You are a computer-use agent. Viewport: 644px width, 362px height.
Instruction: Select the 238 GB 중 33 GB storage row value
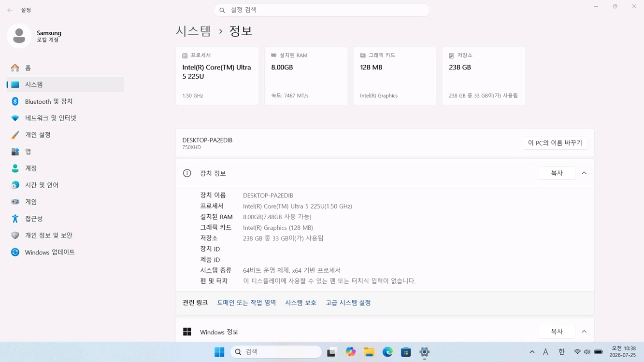point(284,238)
